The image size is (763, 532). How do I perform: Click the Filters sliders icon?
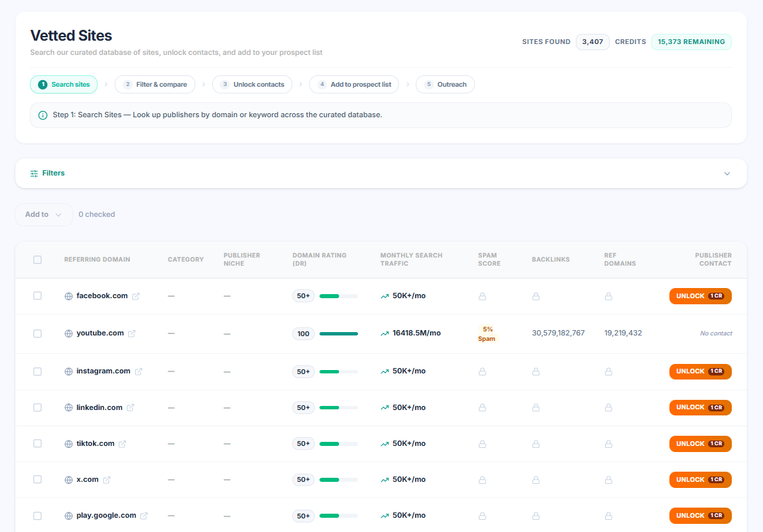[34, 173]
